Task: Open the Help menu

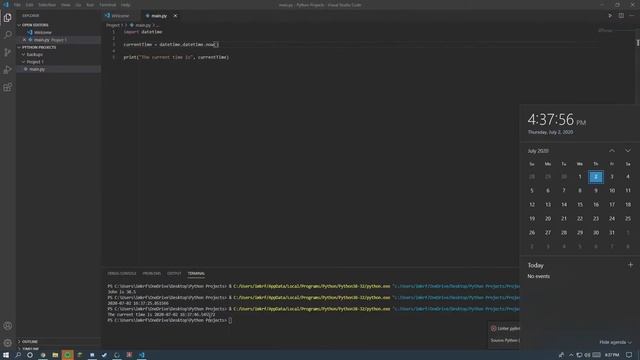Action: pyautogui.click(x=125, y=5)
